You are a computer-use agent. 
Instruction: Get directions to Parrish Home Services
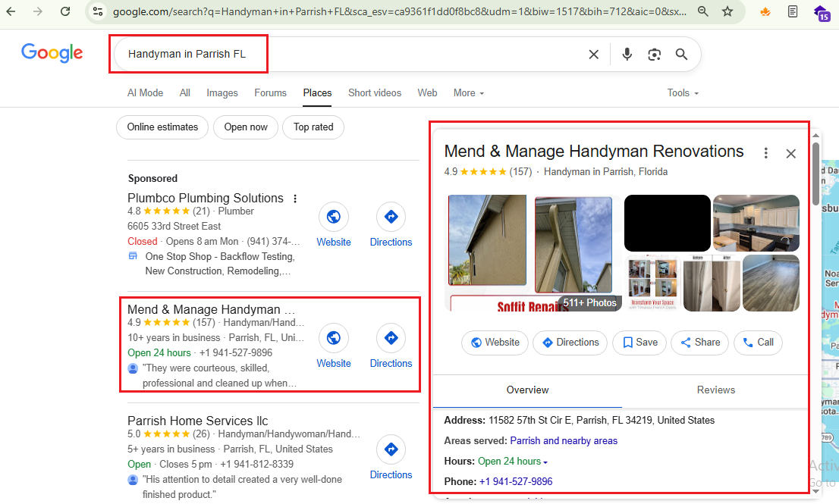[391, 449]
